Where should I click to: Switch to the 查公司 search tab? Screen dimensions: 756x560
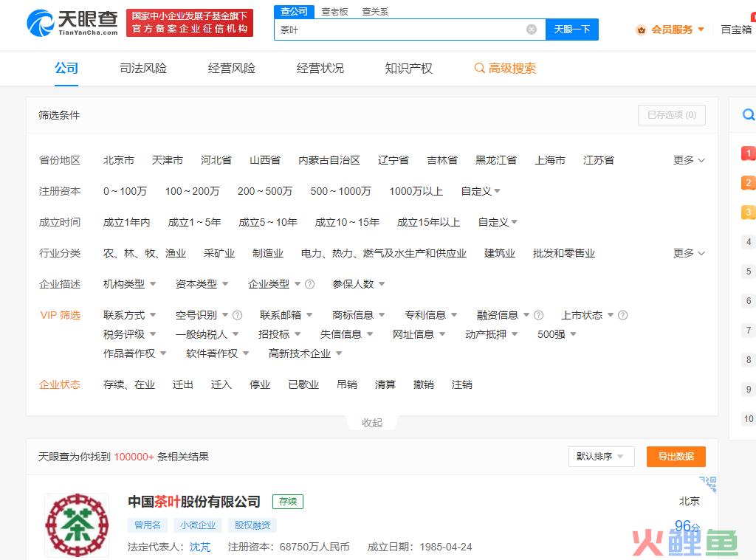[x=294, y=12]
